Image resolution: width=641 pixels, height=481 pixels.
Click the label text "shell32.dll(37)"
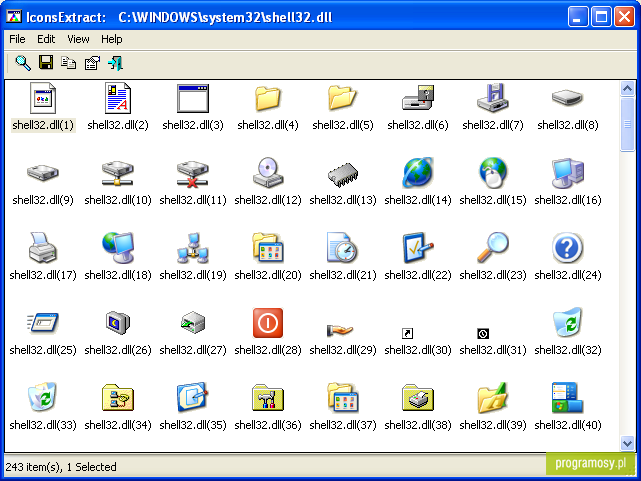(x=343, y=425)
